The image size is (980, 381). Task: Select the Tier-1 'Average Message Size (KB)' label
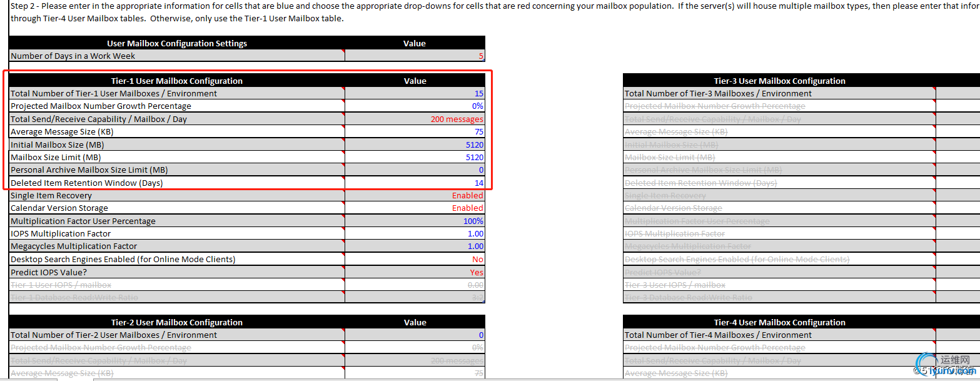click(62, 132)
